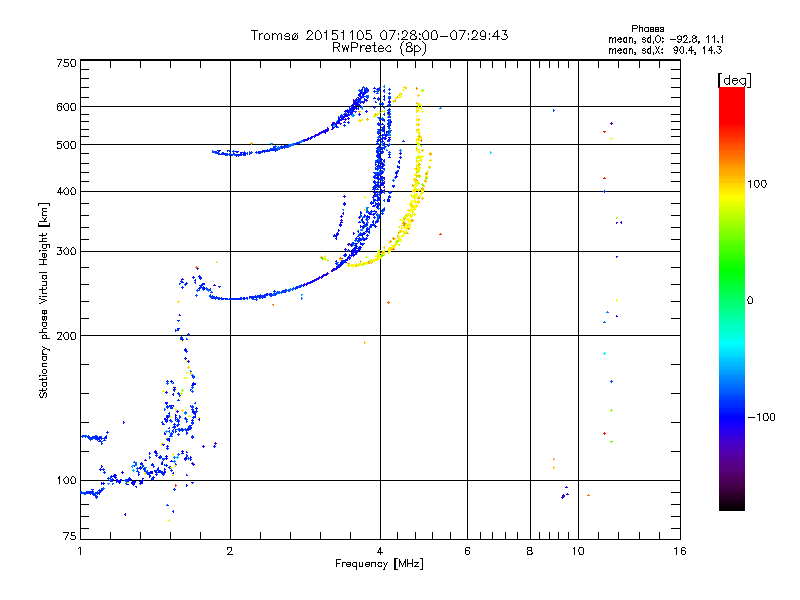Click the y-axis tick label "300"
Screen dimensions: 800x600
(67, 252)
